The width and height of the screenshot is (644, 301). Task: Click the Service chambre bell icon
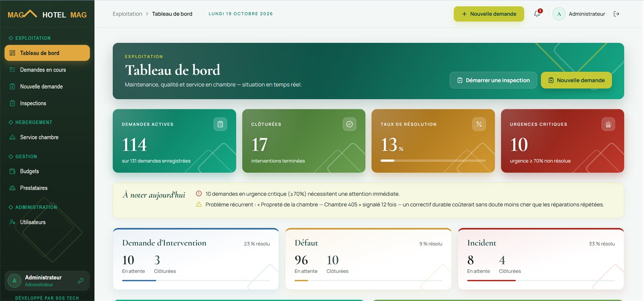coord(12,137)
